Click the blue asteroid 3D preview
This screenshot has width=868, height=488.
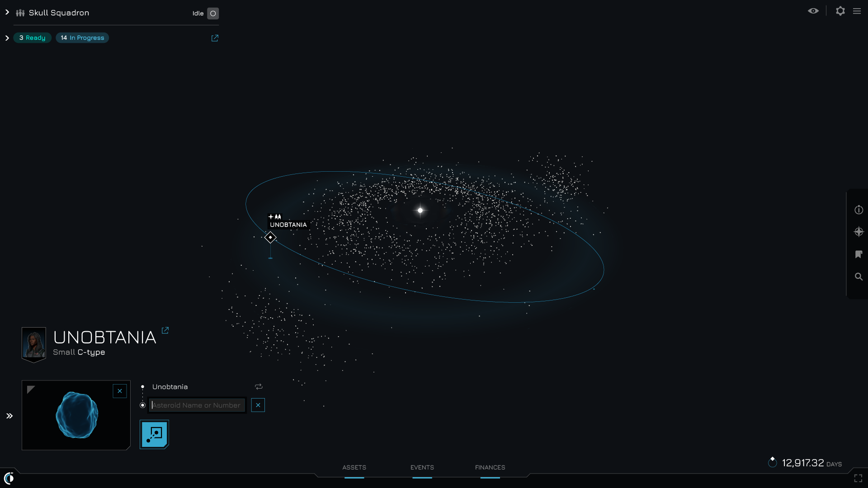tap(77, 415)
